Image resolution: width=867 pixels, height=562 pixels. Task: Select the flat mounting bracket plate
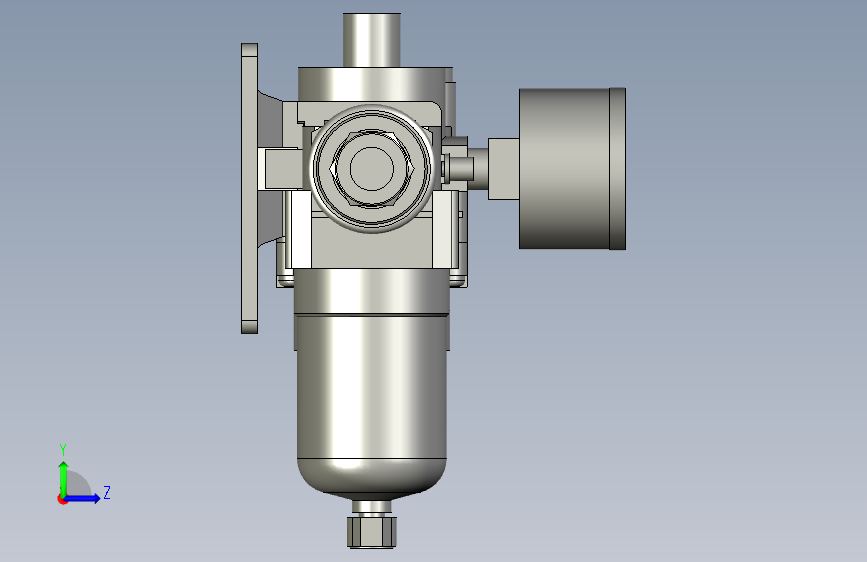tap(249, 189)
